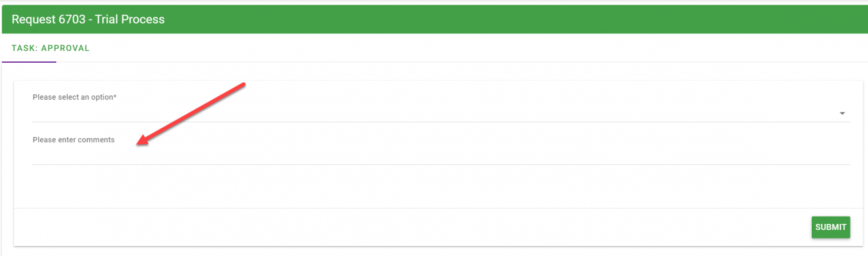The image size is (868, 256).
Task: Click the dropdown arrow for option selection
Action: (842, 114)
